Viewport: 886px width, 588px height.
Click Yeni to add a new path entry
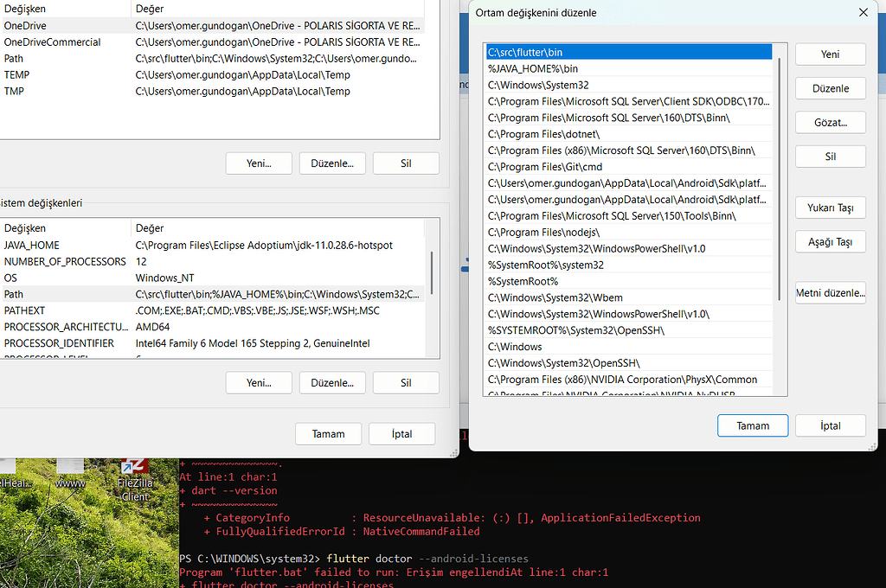[829, 54]
